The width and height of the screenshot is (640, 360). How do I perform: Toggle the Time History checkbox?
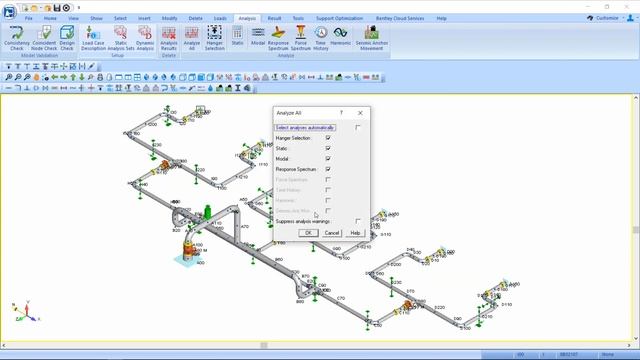(328, 190)
